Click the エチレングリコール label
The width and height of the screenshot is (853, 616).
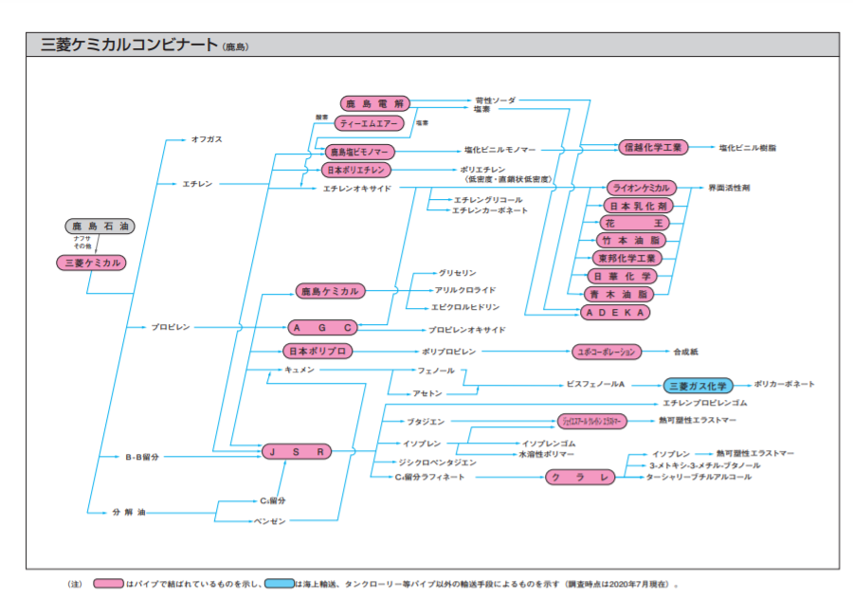point(488,200)
